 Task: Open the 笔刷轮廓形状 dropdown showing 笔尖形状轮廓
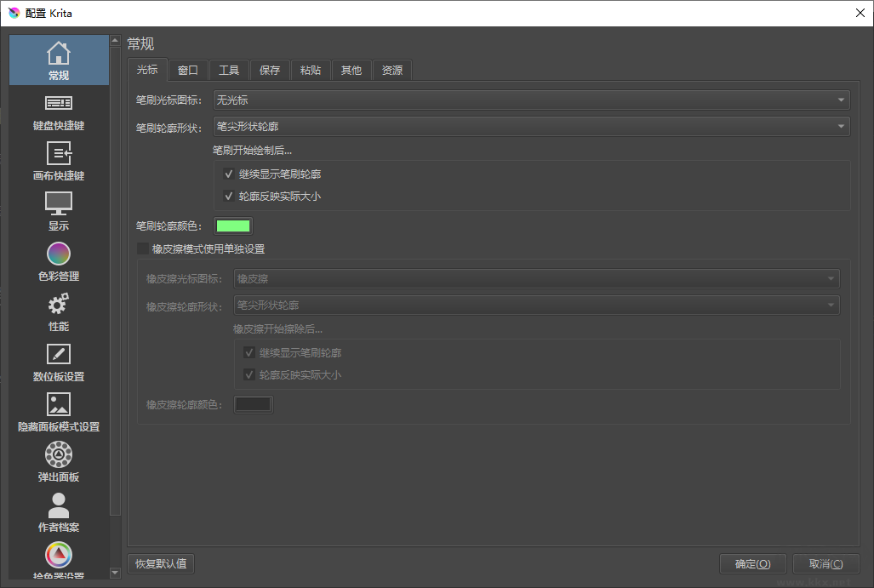pyautogui.click(x=532, y=127)
